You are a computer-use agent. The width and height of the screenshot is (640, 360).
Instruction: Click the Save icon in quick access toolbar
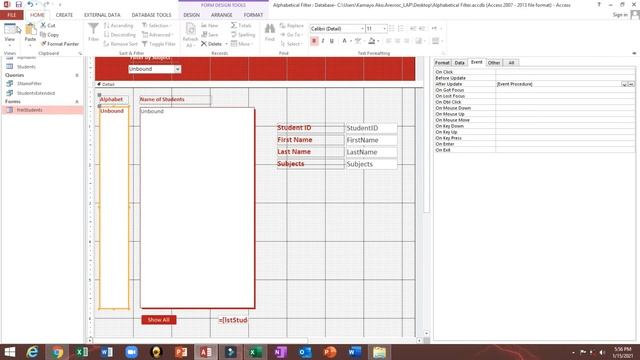(x=19, y=4)
